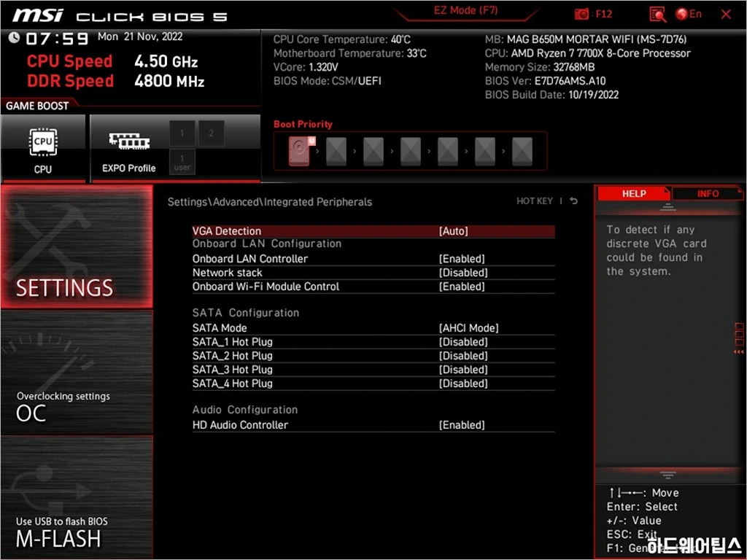
Task: Click the fifth boot priority device slot
Action: click(x=448, y=151)
